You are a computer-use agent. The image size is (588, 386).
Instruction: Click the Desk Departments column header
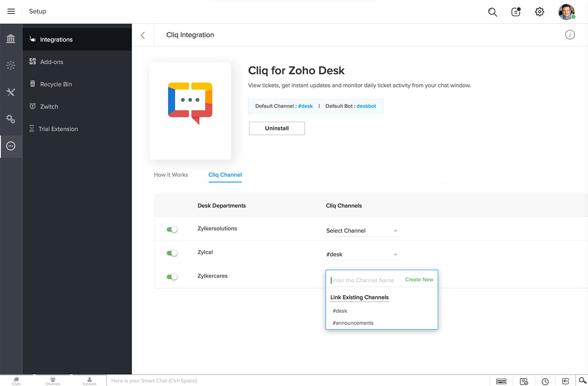click(222, 206)
